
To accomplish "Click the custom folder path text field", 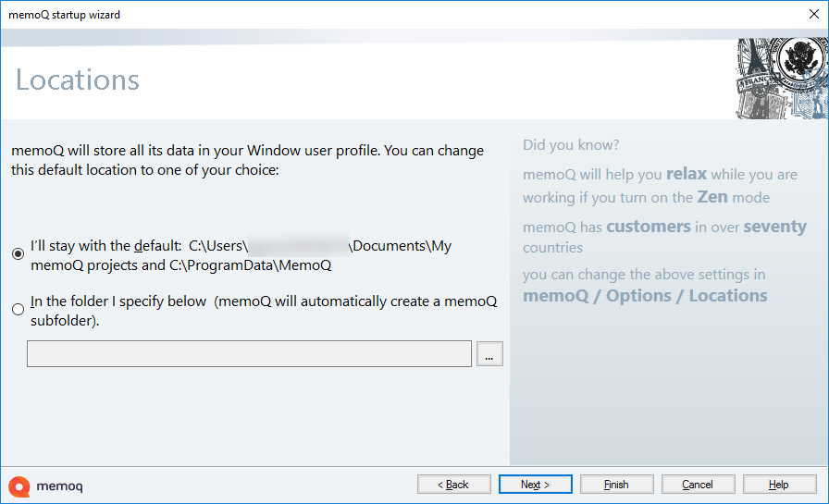I will [x=249, y=354].
